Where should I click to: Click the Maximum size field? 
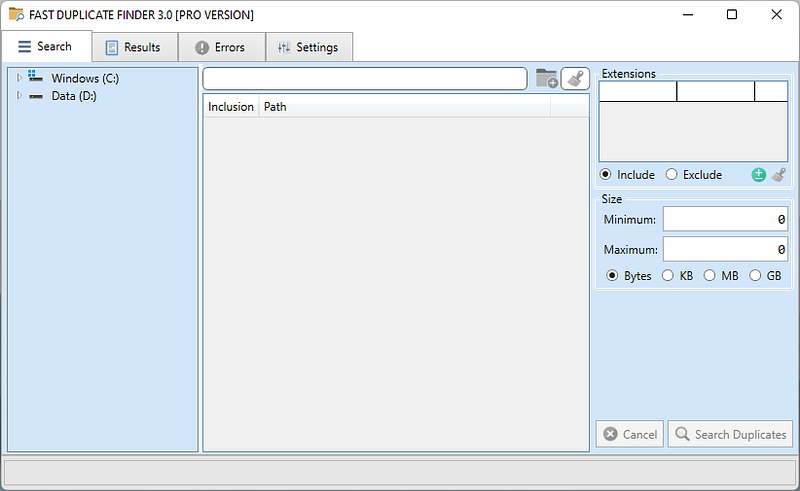pos(725,250)
